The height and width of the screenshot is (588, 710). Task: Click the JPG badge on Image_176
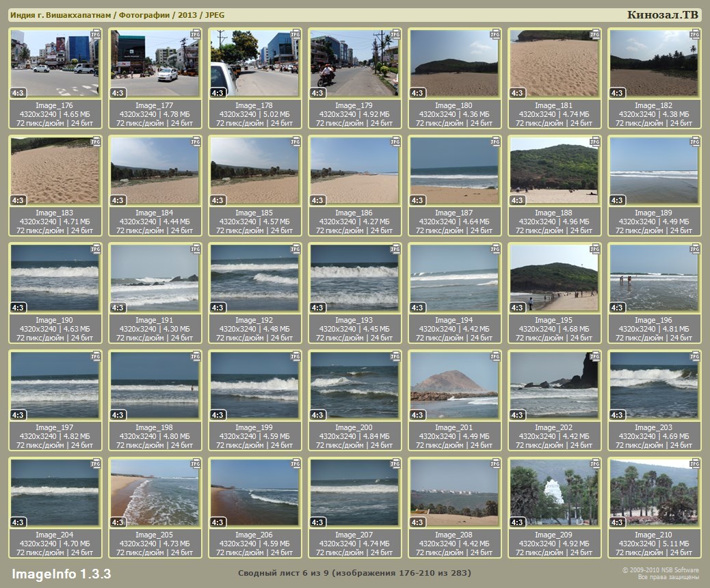[96, 34]
